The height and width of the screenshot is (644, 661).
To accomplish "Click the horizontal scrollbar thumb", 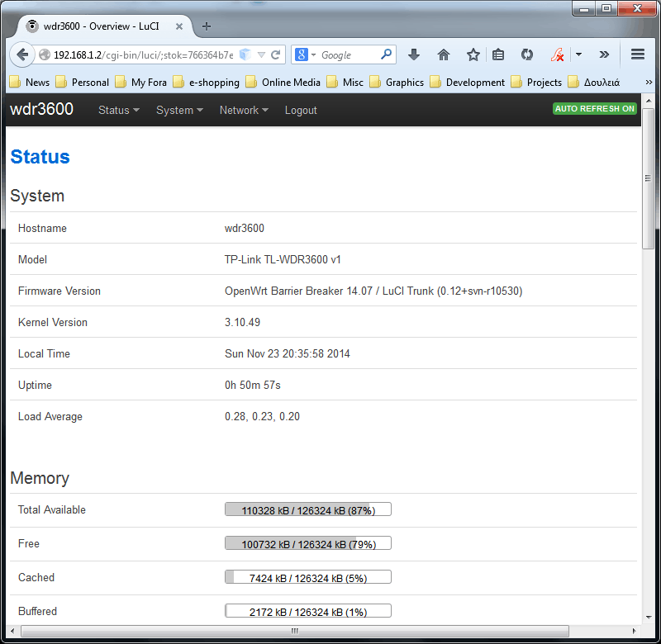I will point(295,631).
